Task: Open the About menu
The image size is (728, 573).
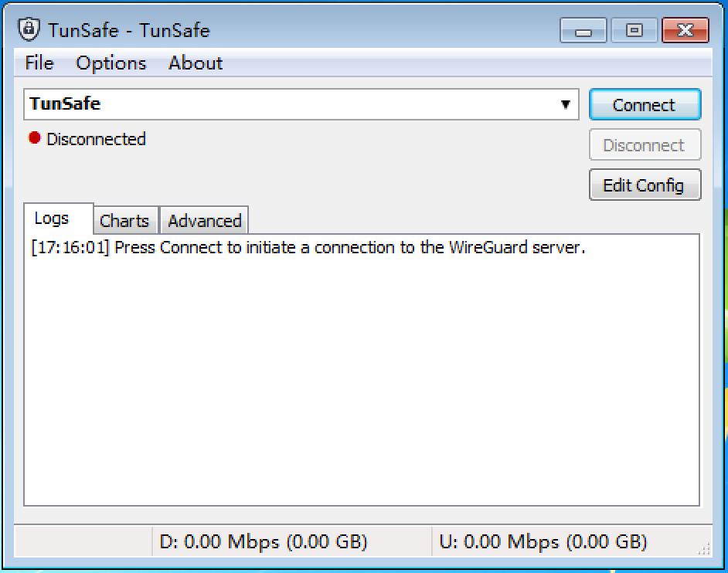Action: tap(196, 63)
